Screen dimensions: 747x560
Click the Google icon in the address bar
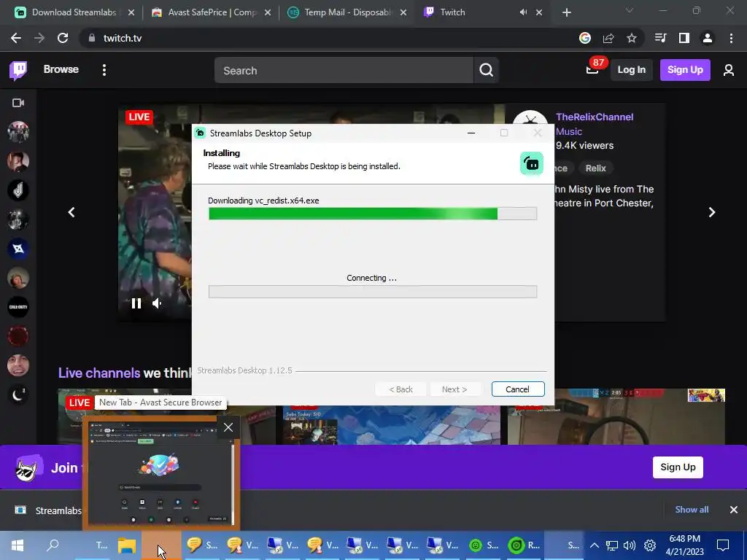coord(585,38)
